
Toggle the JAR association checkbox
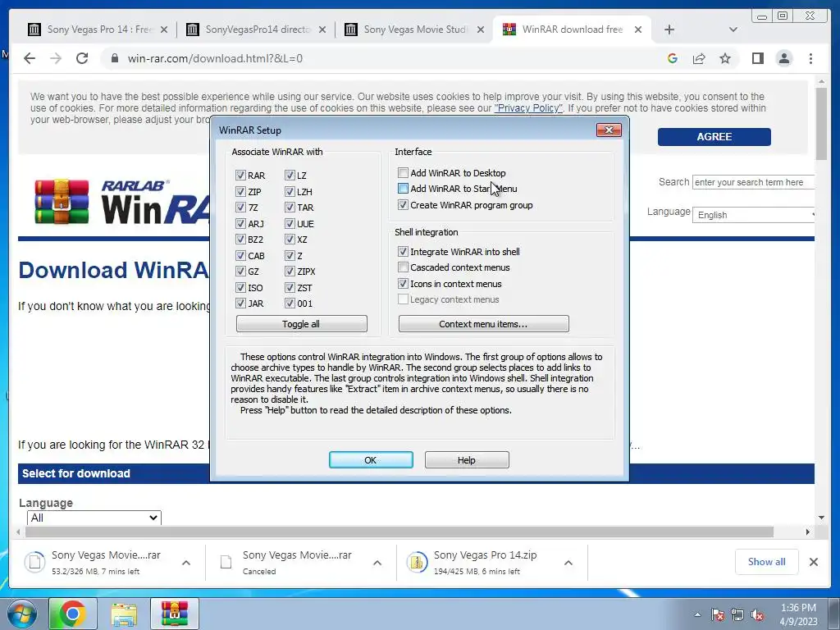[240, 304]
